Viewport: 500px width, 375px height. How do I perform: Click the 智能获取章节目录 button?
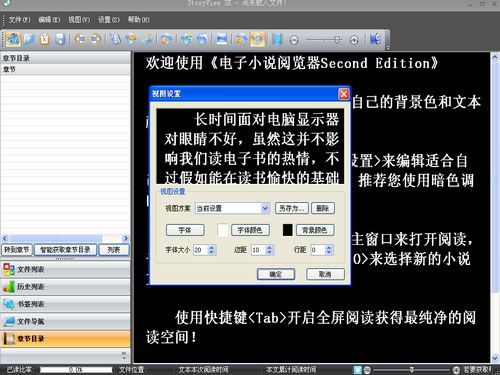(65, 250)
